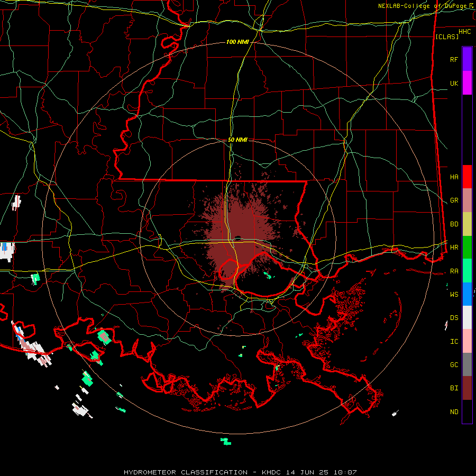Screen dimensions: 476x476
Task: Click the "ND" legend label
Action: pyautogui.click(x=454, y=411)
